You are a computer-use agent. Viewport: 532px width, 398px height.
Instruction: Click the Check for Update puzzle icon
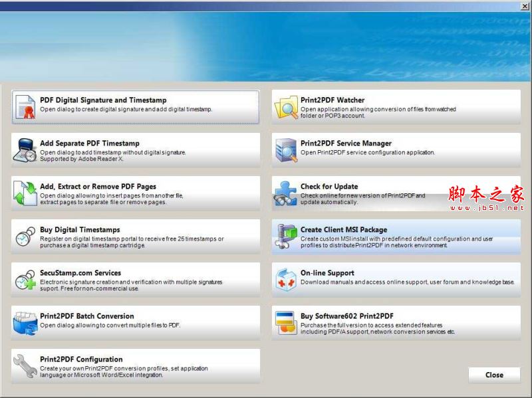pyautogui.click(x=286, y=193)
